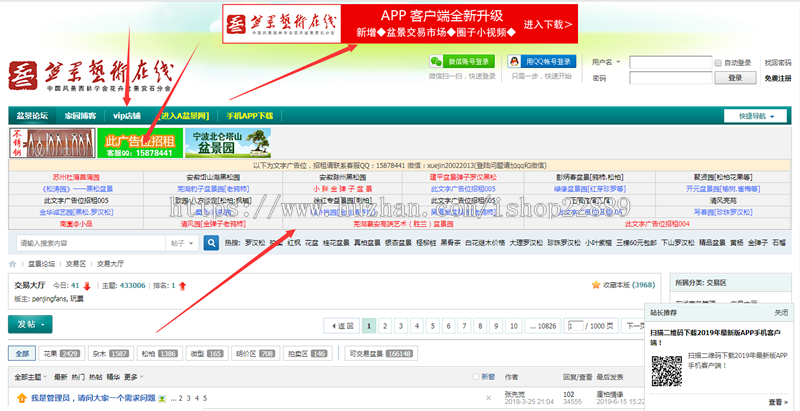
Task: Click the blue magnifier search button
Action: 211,243
